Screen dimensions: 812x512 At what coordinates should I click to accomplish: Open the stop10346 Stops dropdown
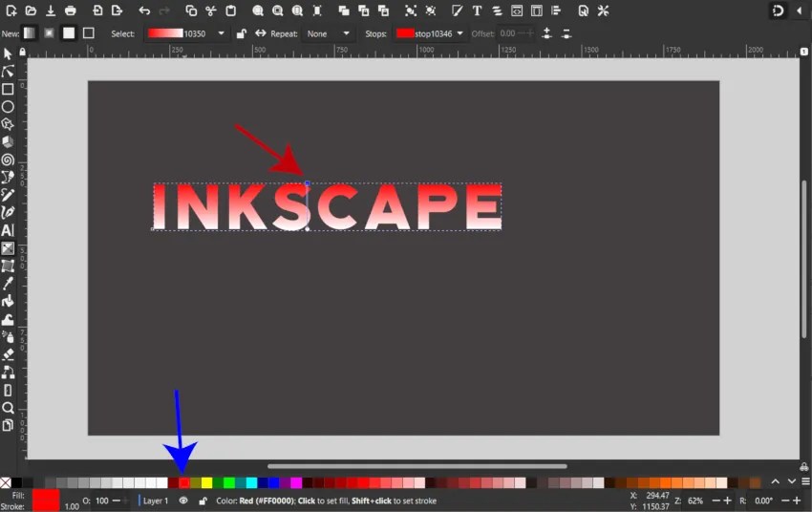[x=429, y=33]
